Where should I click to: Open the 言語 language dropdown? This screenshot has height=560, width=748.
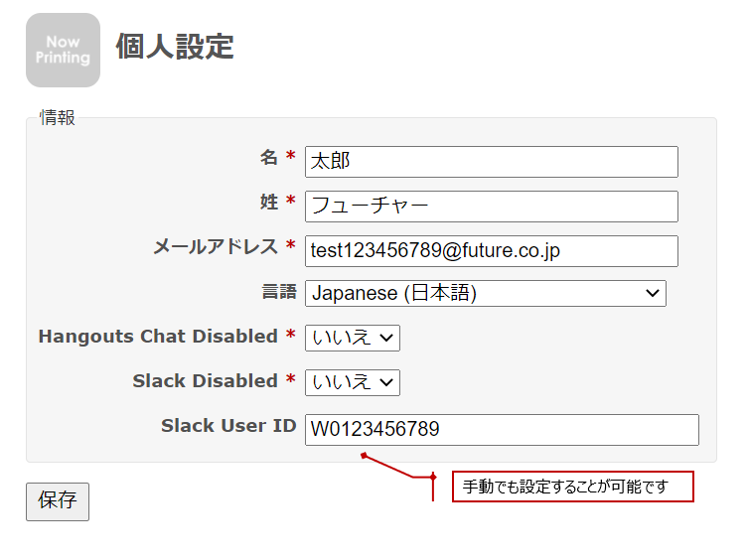tap(486, 293)
